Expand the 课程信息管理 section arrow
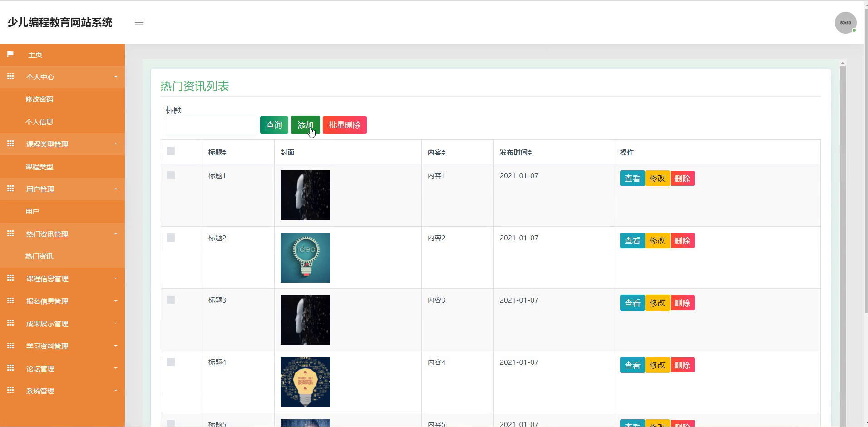 coord(116,278)
